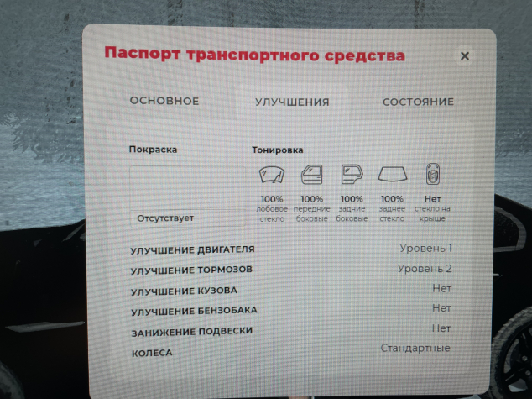Click the Стандартные wheels value
This screenshot has height=399, width=532.
point(415,348)
